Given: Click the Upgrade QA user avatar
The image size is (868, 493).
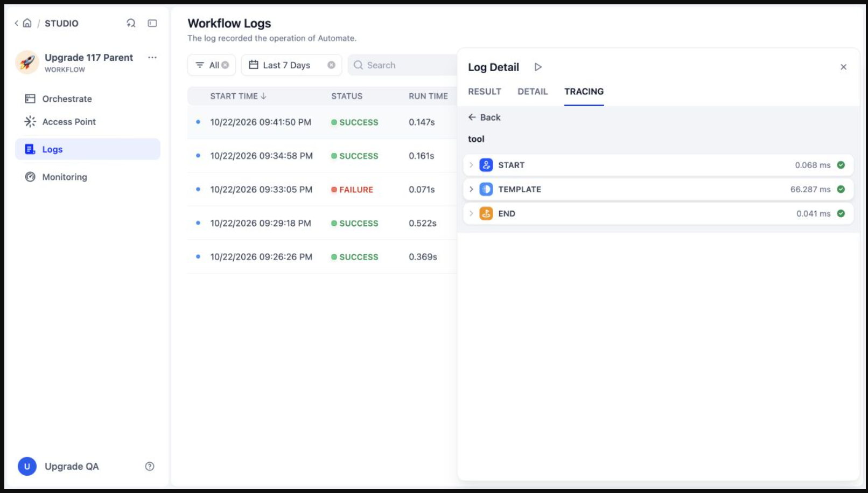Looking at the screenshot, I should pyautogui.click(x=27, y=467).
